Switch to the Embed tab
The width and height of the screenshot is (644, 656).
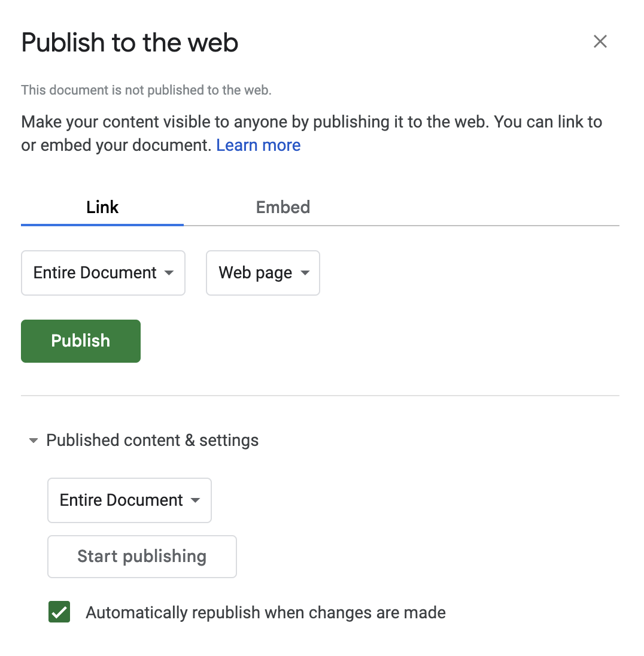click(283, 207)
